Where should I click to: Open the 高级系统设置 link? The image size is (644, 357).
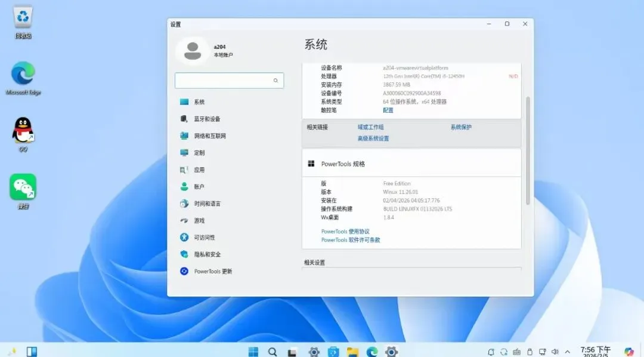point(373,138)
